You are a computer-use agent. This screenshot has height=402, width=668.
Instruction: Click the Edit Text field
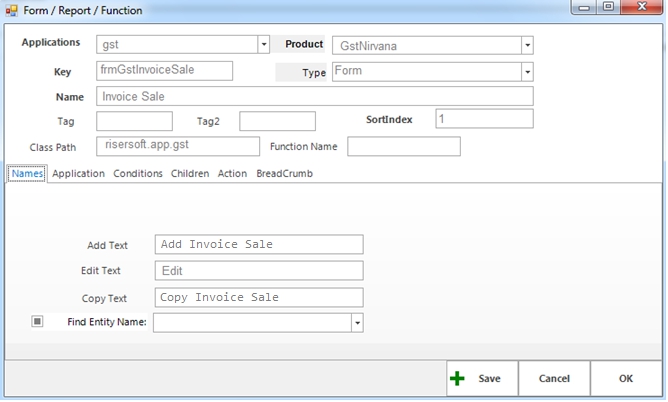[259, 271]
